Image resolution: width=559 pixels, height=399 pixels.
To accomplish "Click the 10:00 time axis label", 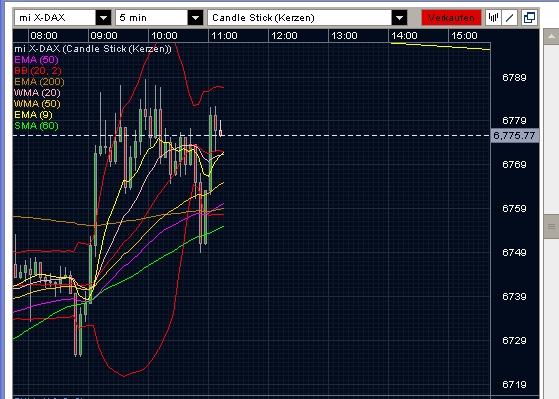I will [x=164, y=36].
